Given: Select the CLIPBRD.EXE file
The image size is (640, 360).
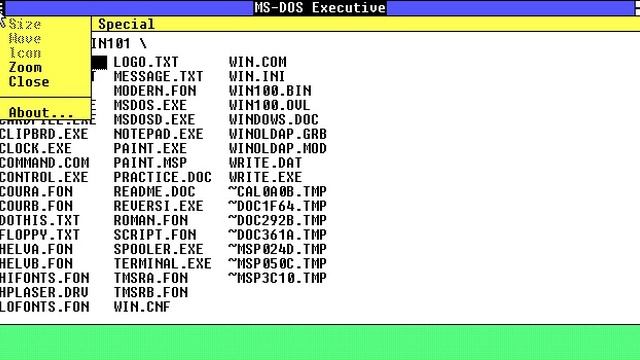Looking at the screenshot, I should tap(44, 134).
